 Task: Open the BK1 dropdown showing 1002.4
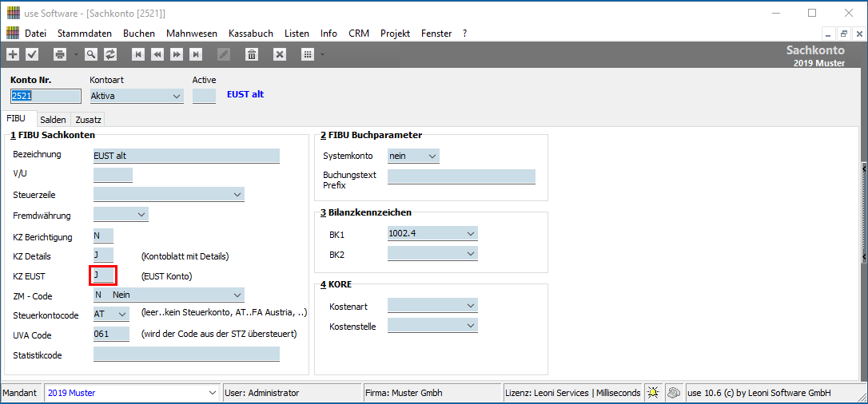click(432, 234)
